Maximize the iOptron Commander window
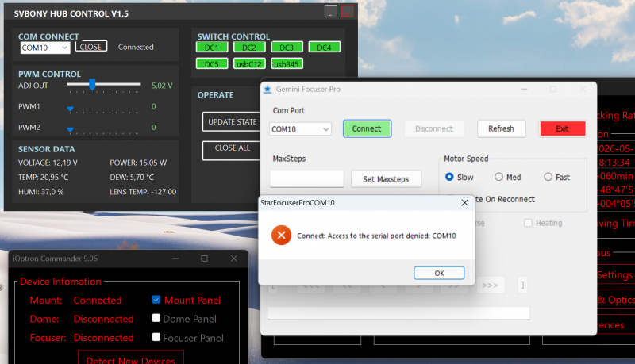This screenshot has width=635, height=364. 205,259
